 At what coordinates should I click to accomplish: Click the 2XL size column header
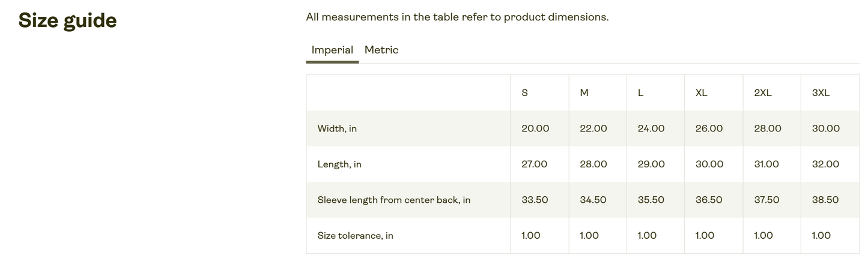pyautogui.click(x=763, y=93)
